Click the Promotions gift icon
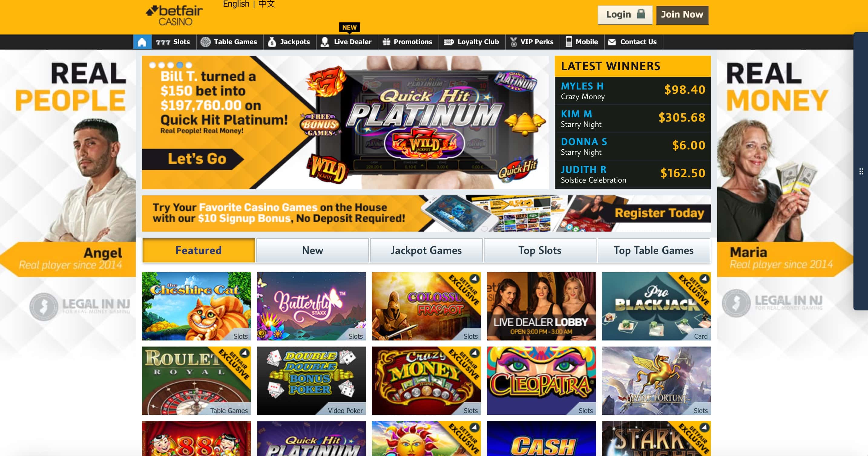The width and height of the screenshot is (868, 456). pyautogui.click(x=386, y=42)
